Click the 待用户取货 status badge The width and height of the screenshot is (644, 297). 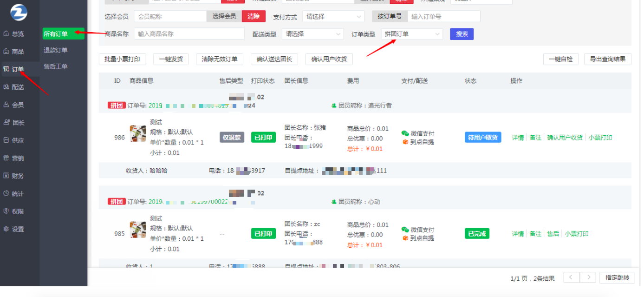483,137
